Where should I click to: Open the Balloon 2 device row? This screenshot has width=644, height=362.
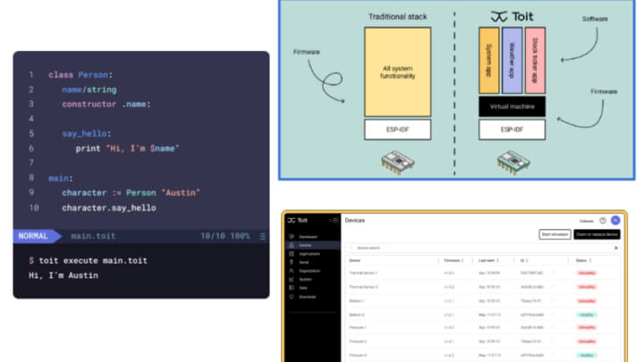[483, 315]
